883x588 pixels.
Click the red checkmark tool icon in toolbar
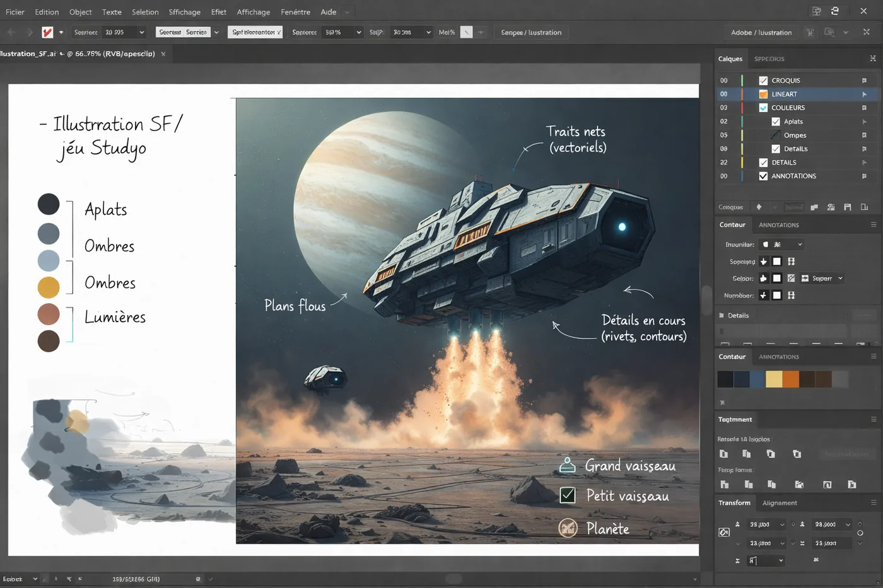click(47, 32)
